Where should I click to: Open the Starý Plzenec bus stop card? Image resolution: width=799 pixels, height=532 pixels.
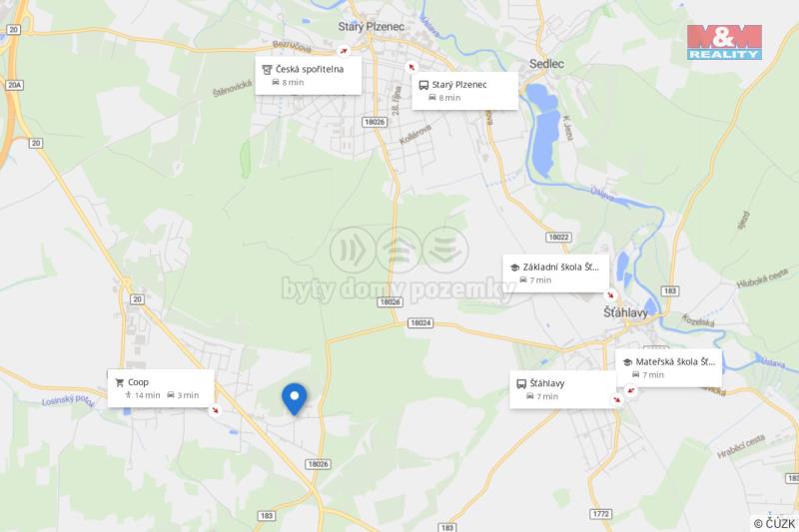coord(464,91)
